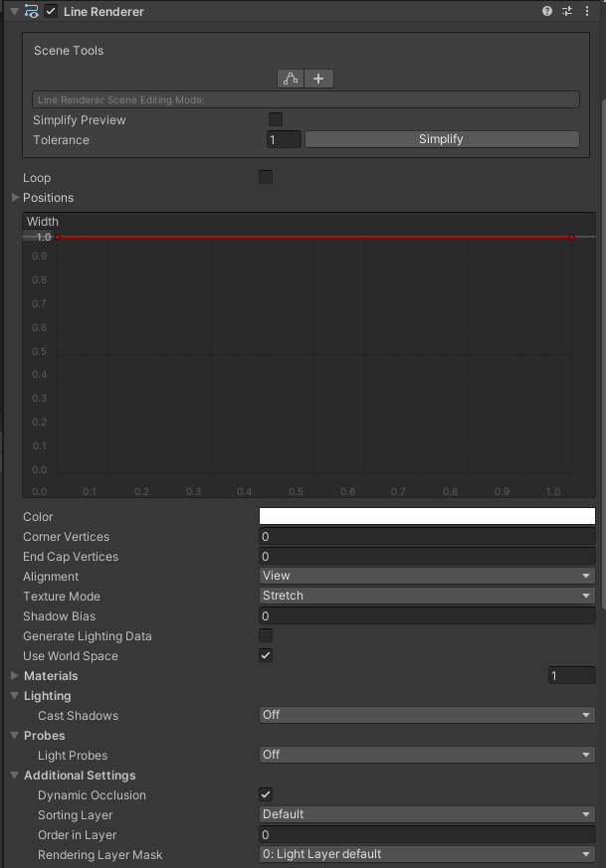This screenshot has height=868, width=606.
Task: Click the Line Renderer component icon
Action: point(30,11)
